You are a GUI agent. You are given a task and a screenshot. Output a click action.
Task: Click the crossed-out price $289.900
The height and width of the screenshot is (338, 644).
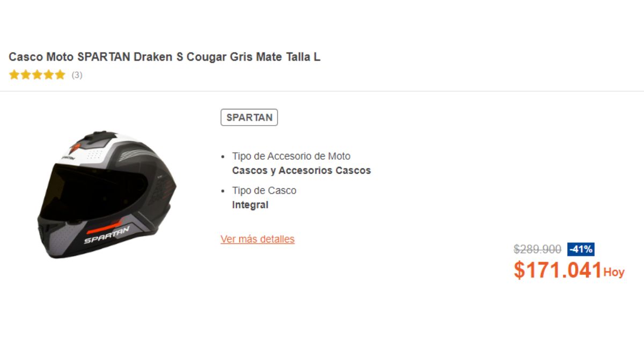pos(538,249)
